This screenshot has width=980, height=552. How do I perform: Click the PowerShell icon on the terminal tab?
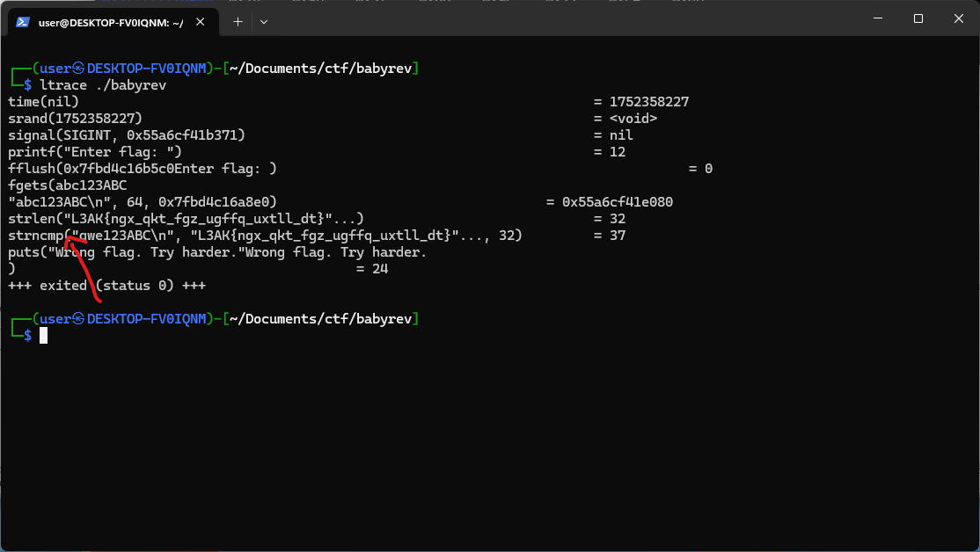23,22
